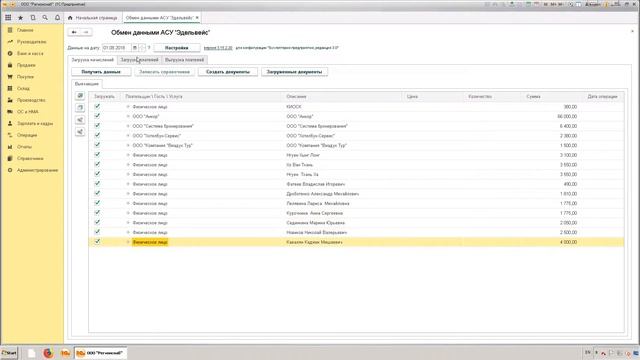Click the check-all icon left of table
The height and width of the screenshot is (360, 640).
click(80, 96)
